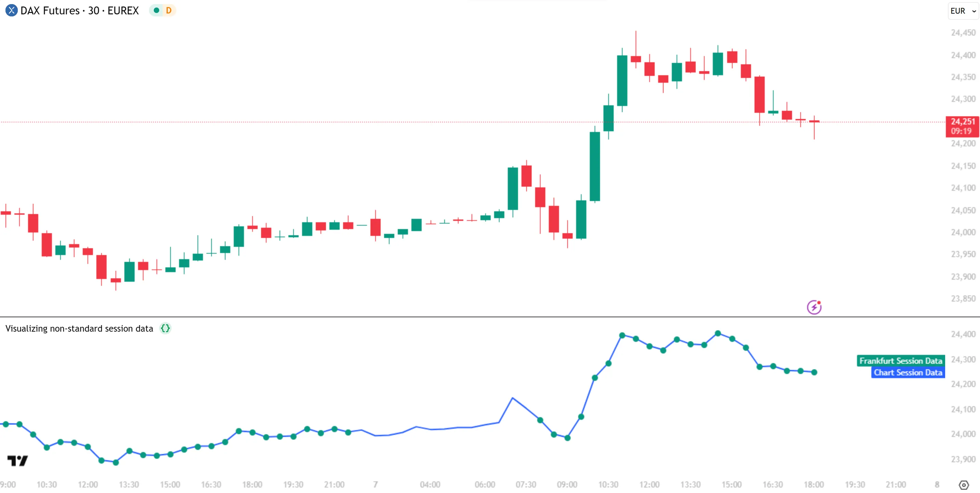Image resolution: width=980 pixels, height=493 pixels.
Task: Click the 12:00 label on time axis
Action: click(x=88, y=485)
